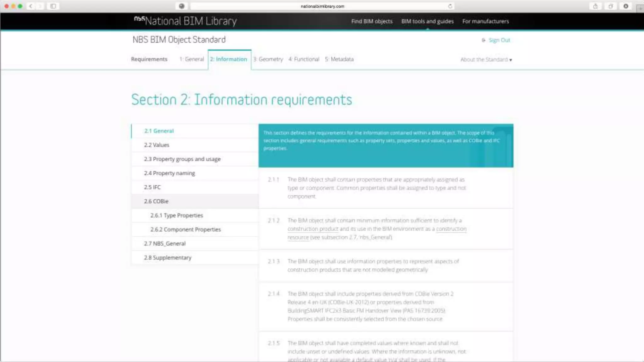
Task: Open the Safari share icon
Action: click(x=595, y=6)
